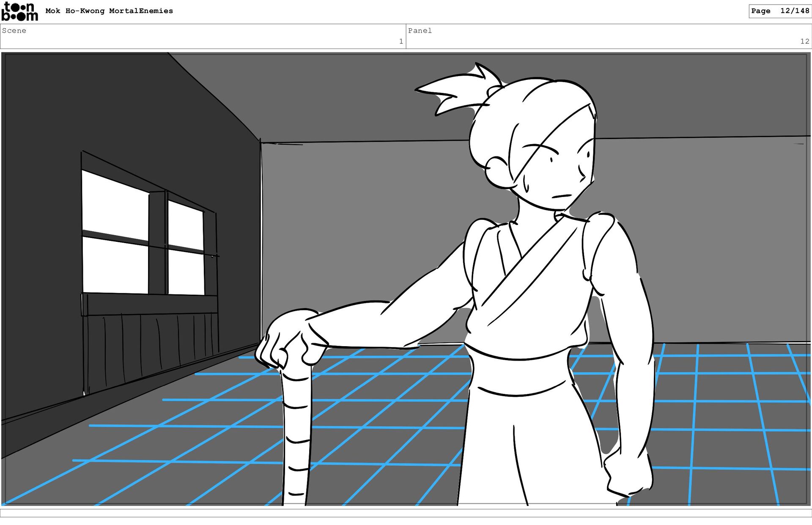Screen dimensions: 812x525
Task: Click the Panel header label
Action: [x=420, y=30]
